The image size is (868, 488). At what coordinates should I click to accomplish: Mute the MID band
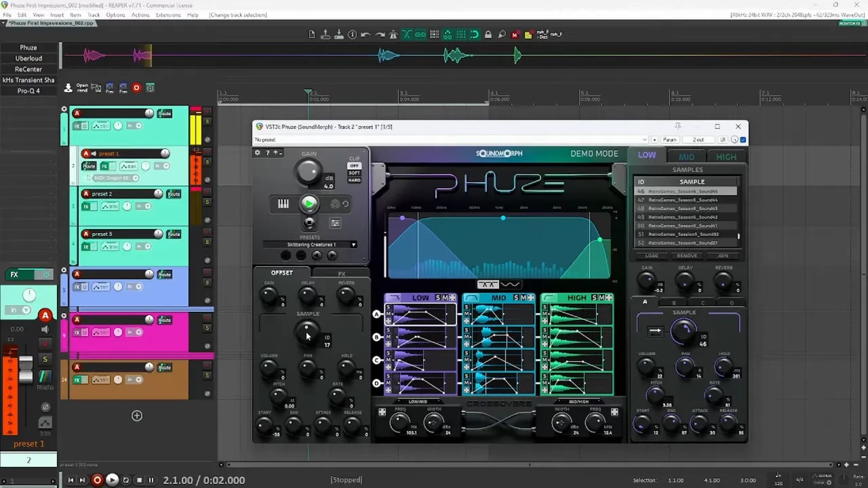click(x=523, y=298)
